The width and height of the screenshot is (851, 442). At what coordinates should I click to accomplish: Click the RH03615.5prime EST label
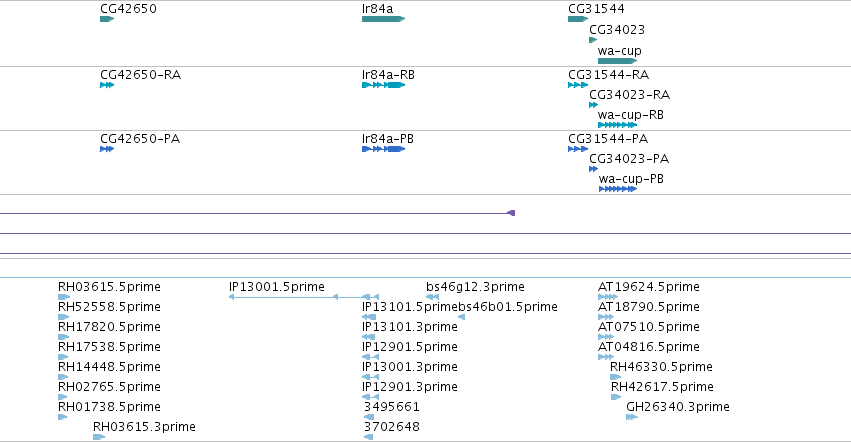(x=109, y=287)
